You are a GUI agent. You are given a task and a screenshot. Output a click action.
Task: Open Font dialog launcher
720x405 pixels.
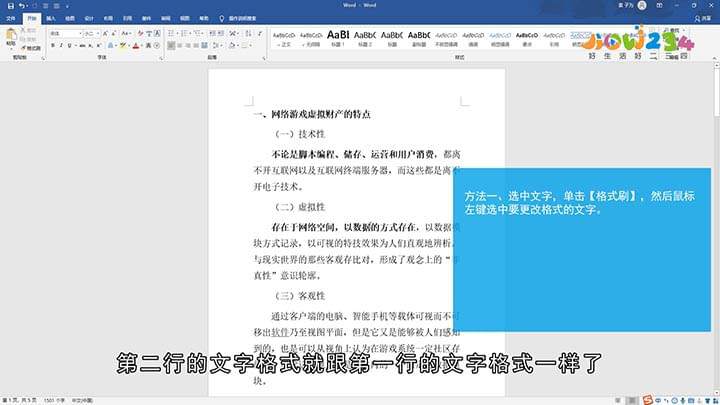click(161, 58)
